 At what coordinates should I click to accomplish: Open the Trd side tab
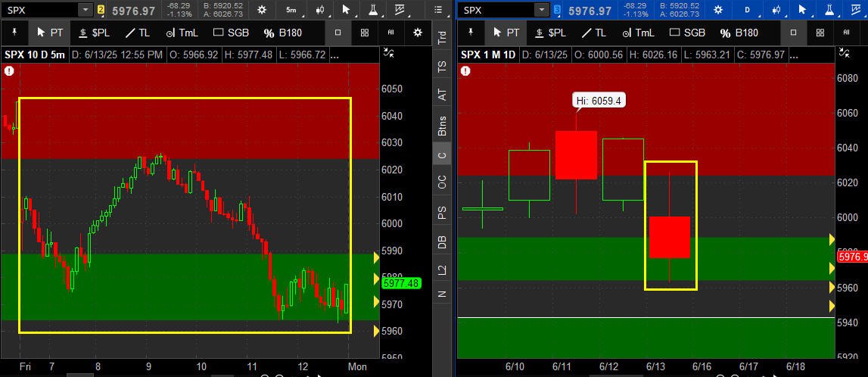point(442,38)
